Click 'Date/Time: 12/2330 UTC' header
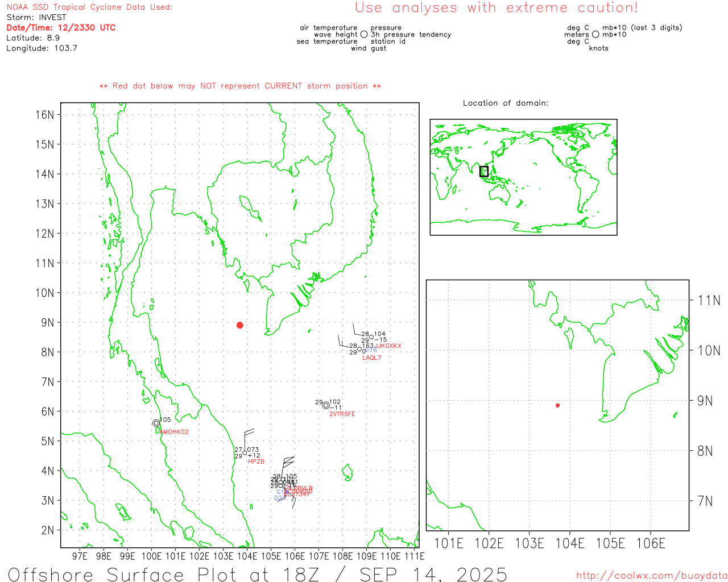Image resolution: width=728 pixels, height=582 pixels. (61, 27)
